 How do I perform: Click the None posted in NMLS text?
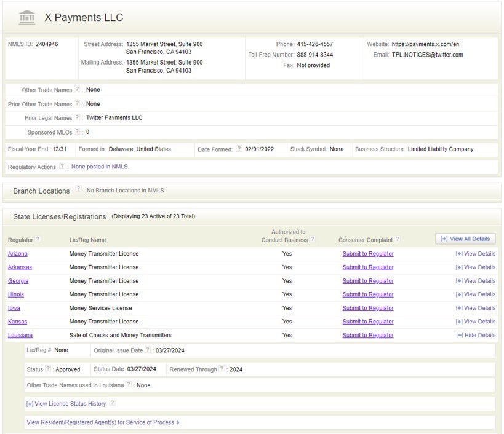tap(100, 167)
